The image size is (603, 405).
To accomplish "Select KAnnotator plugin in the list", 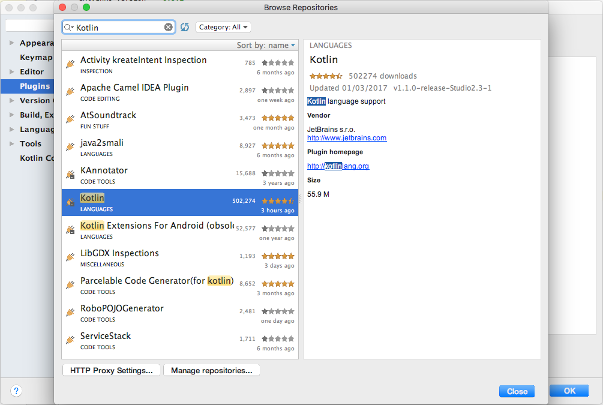I will point(180,175).
